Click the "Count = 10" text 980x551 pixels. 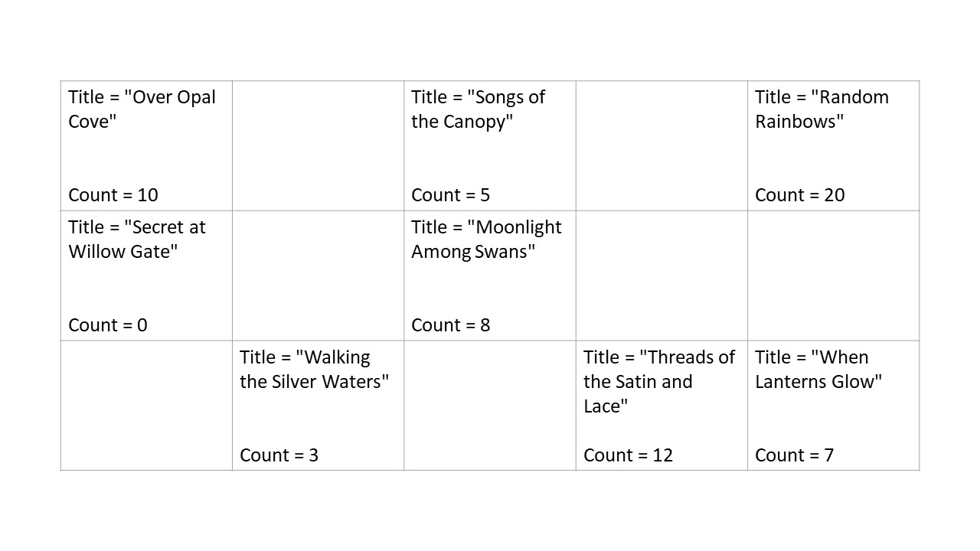[113, 195]
